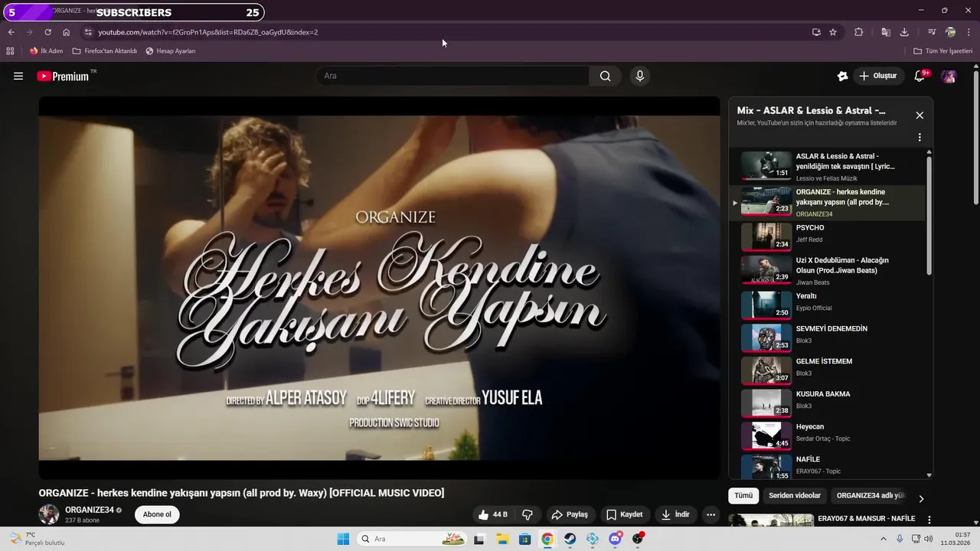Image resolution: width=980 pixels, height=551 pixels.
Task: Show hidden system tray icons chevron
Action: pyautogui.click(x=885, y=539)
